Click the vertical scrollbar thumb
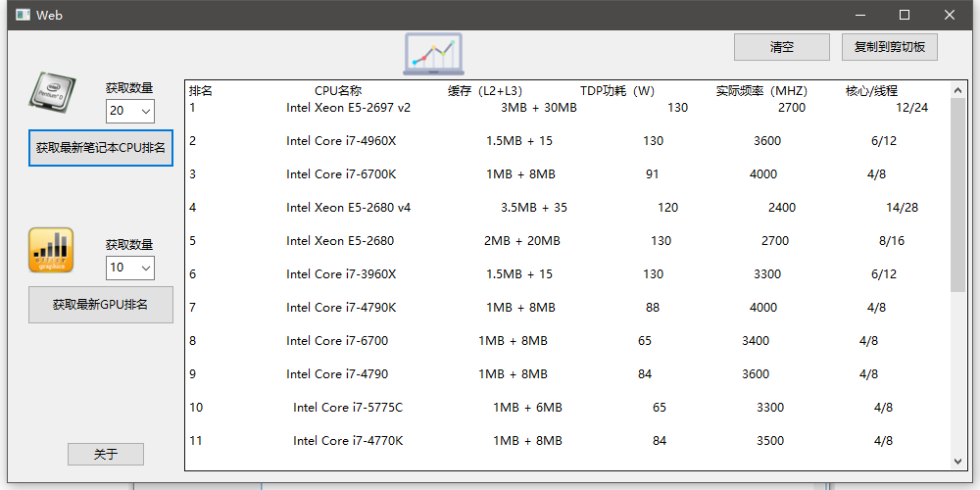Viewport: 980px width, 490px height. (958, 195)
